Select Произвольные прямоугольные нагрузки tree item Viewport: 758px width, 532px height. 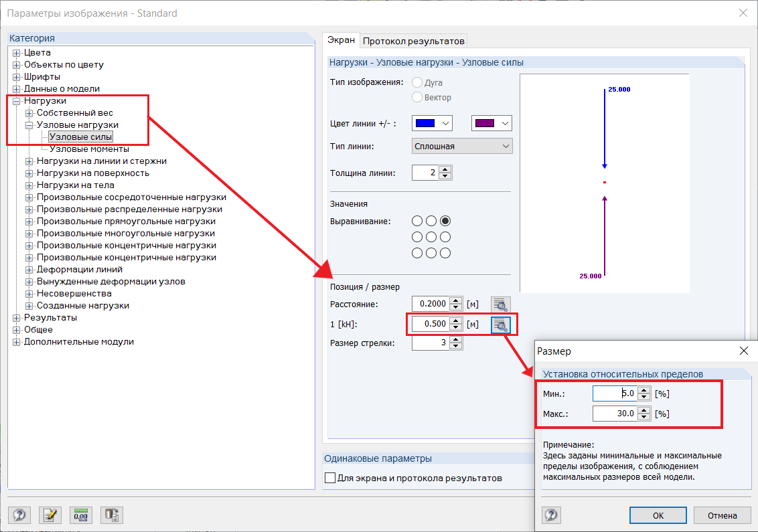click(126, 221)
